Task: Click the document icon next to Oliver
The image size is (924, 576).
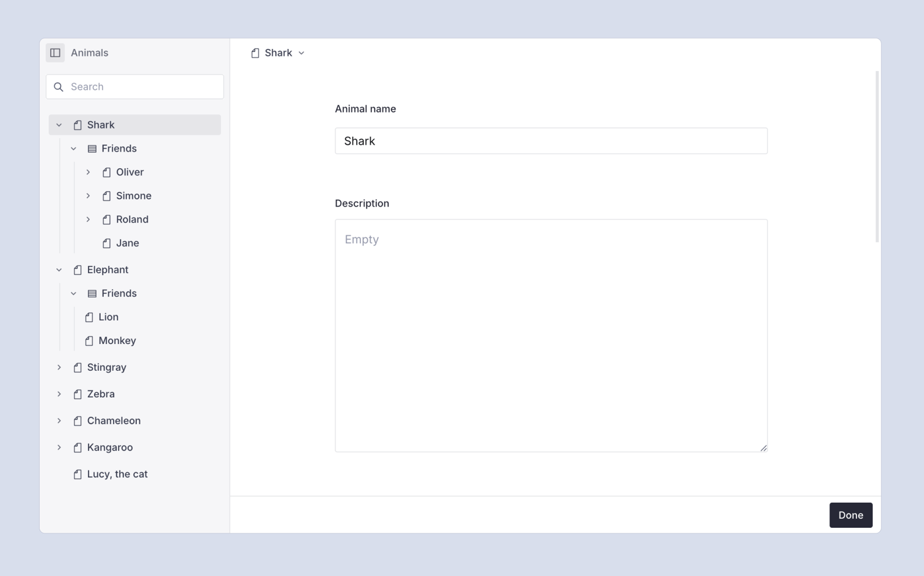Action: (107, 173)
